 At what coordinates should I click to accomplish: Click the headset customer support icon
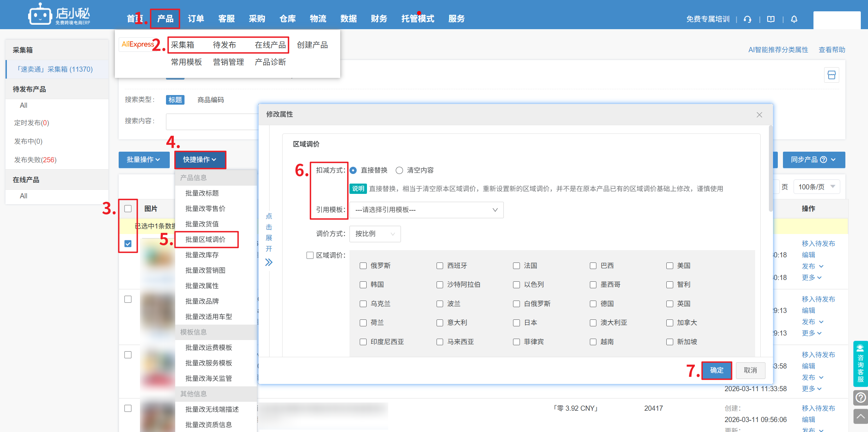747,19
